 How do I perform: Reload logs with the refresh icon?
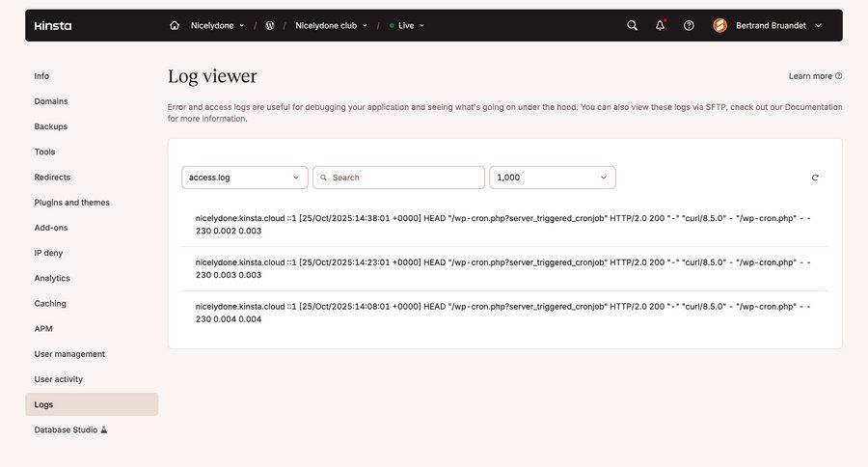pos(815,178)
